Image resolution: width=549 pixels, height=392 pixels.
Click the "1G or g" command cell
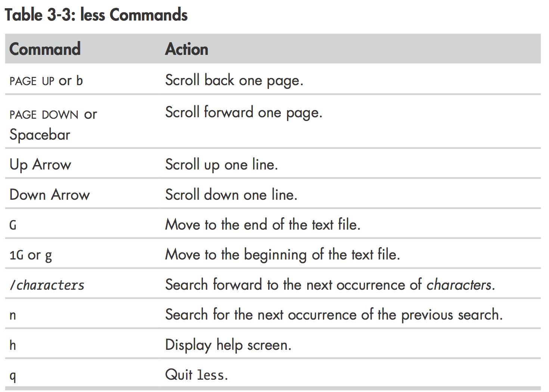[x=31, y=255]
